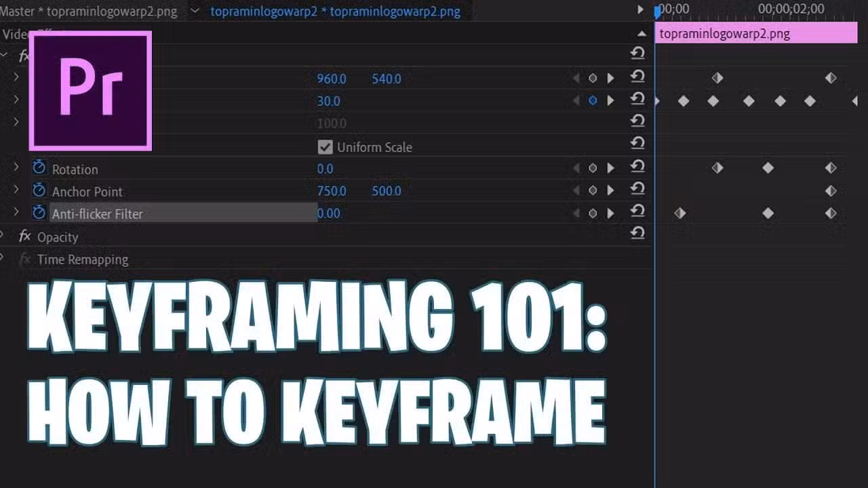Go to next Rotation keyframe
Viewport: 868px width, 488px height.
pos(610,168)
